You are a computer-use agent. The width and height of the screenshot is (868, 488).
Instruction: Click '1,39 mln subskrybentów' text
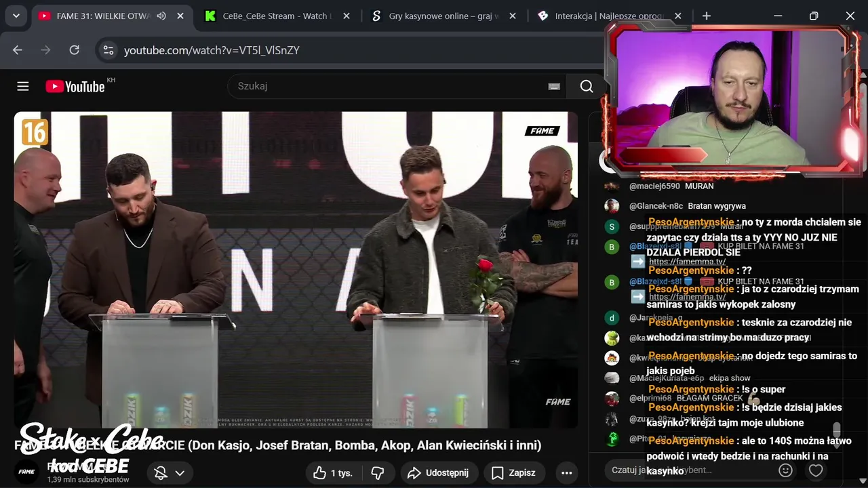[88, 479]
